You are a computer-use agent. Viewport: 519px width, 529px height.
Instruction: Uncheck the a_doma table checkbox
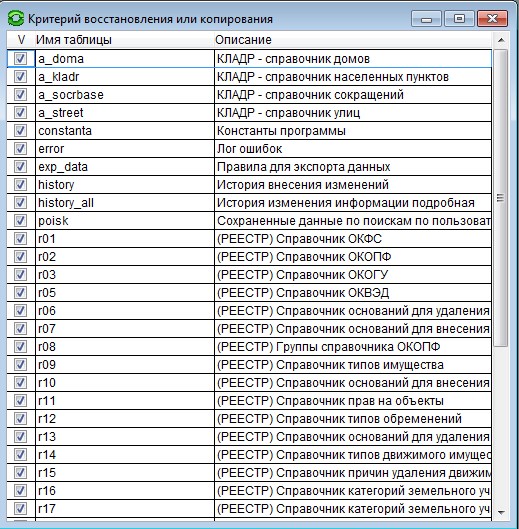tap(20, 59)
